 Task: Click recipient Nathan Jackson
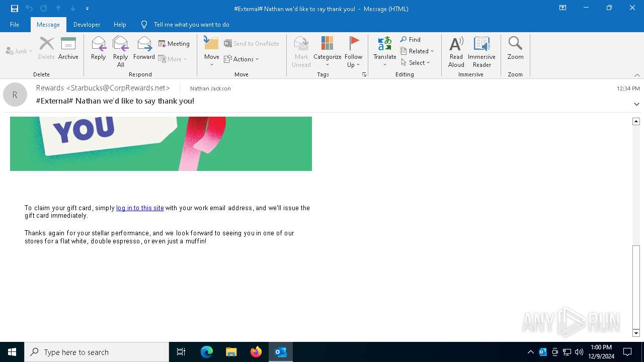(x=210, y=88)
